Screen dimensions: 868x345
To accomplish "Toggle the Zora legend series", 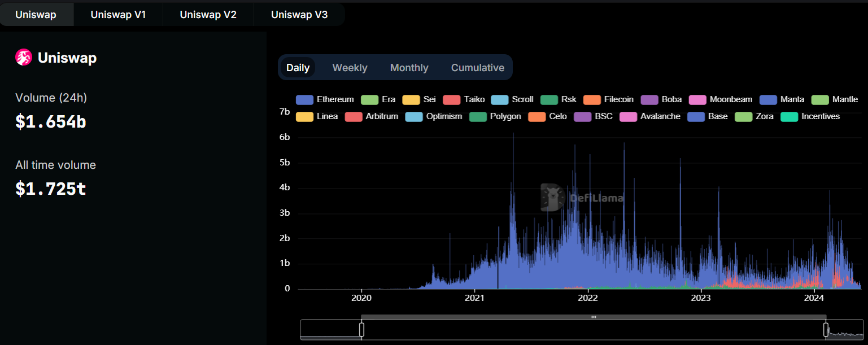I will [x=753, y=116].
